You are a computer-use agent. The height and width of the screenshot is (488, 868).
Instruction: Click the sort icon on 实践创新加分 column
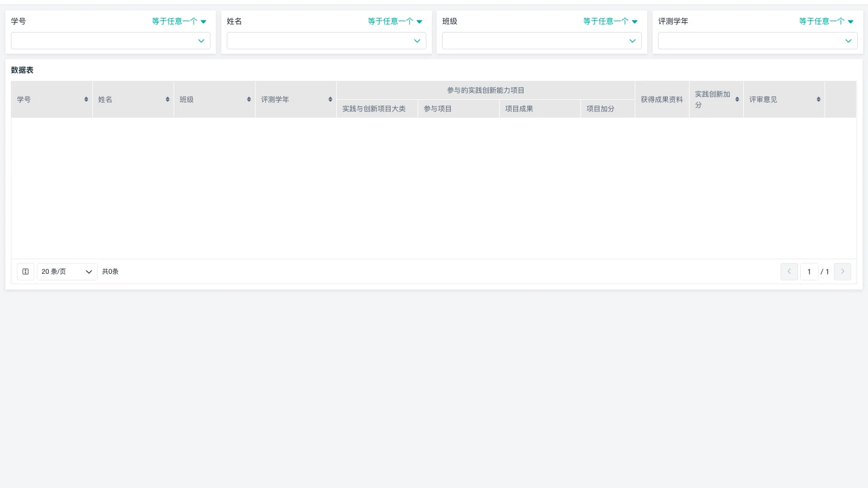[x=737, y=99]
